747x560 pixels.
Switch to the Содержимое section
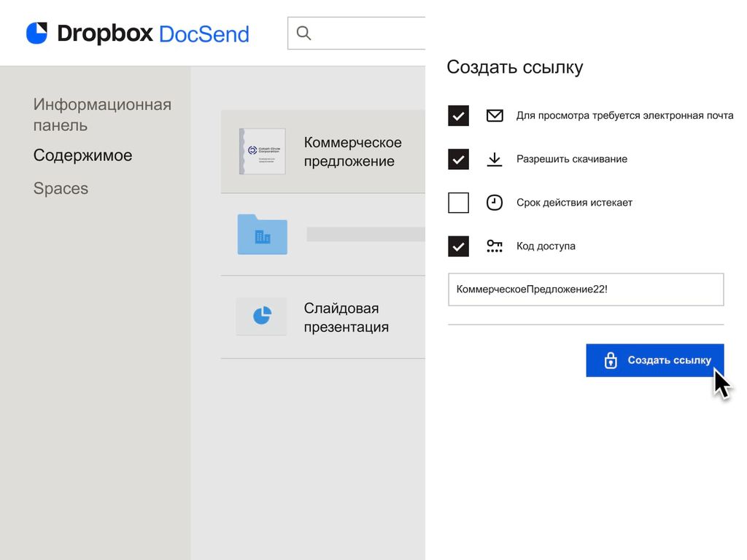(82, 155)
